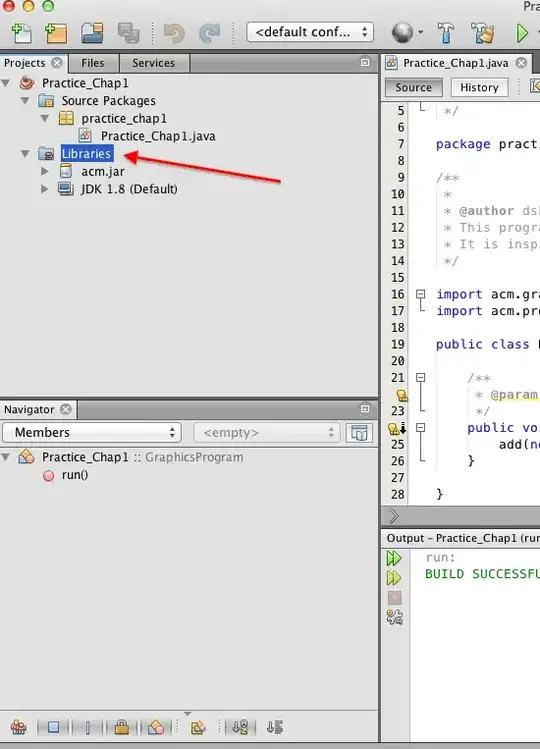Click the green Re-run icon in Output
This screenshot has height=749, width=540.
[x=394, y=558]
